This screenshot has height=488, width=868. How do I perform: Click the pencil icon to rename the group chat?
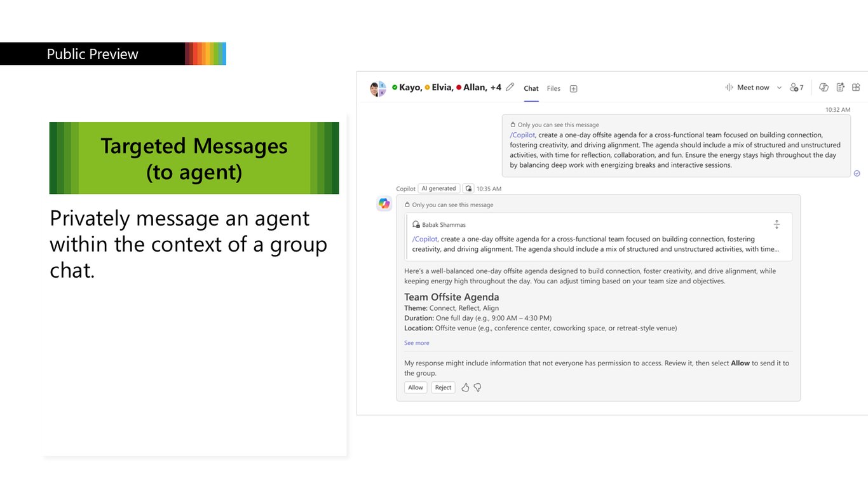(510, 87)
